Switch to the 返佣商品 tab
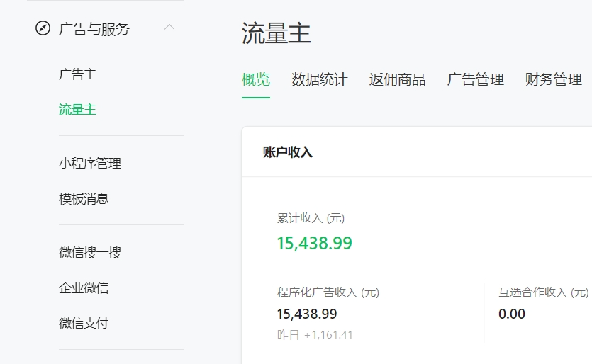 tap(397, 79)
